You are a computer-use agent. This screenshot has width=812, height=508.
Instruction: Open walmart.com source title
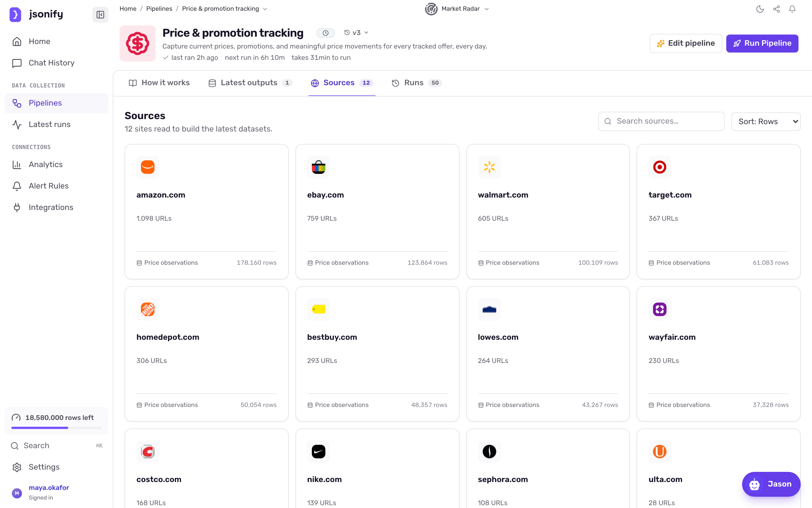(x=503, y=195)
